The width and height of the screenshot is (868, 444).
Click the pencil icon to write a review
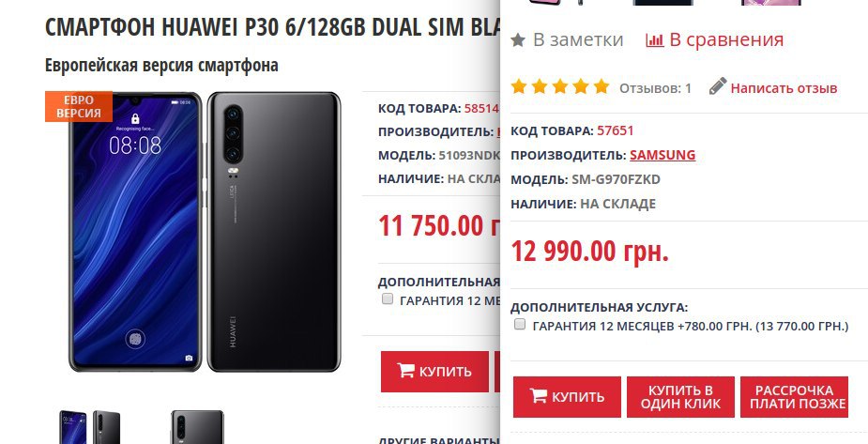click(718, 86)
